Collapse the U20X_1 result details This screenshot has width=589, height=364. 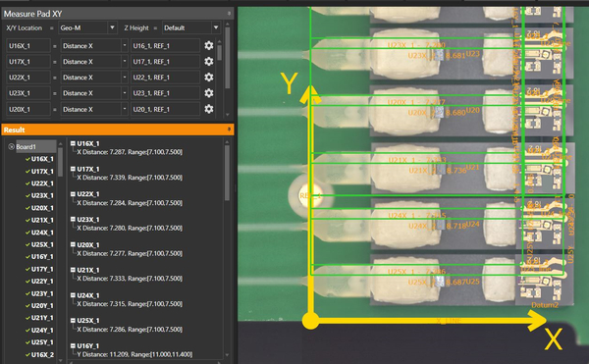click(73, 244)
